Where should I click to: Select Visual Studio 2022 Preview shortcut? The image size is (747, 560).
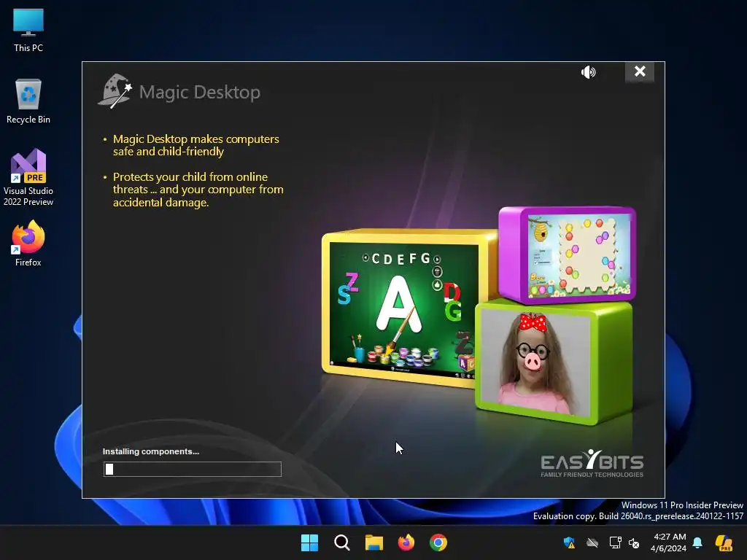coord(28,178)
